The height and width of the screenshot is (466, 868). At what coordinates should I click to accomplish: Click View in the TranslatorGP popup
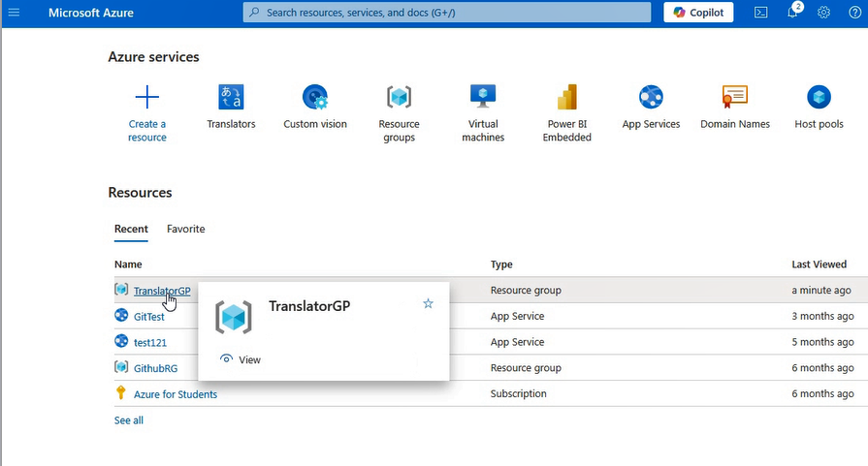click(249, 359)
